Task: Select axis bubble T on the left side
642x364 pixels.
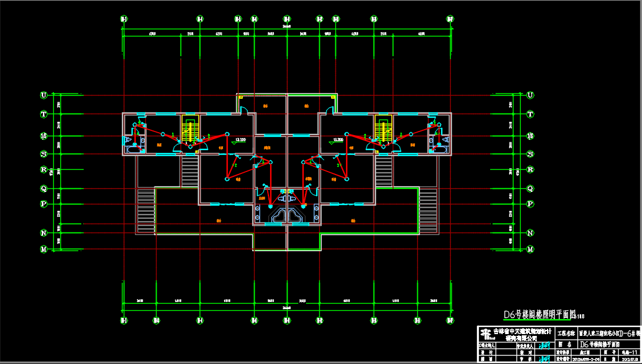Action: point(44,114)
